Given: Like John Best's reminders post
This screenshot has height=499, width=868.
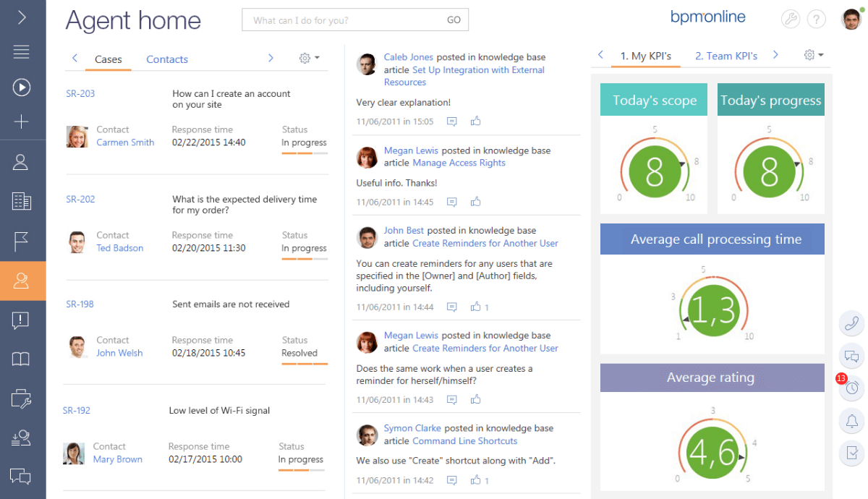Looking at the screenshot, I should 475,307.
